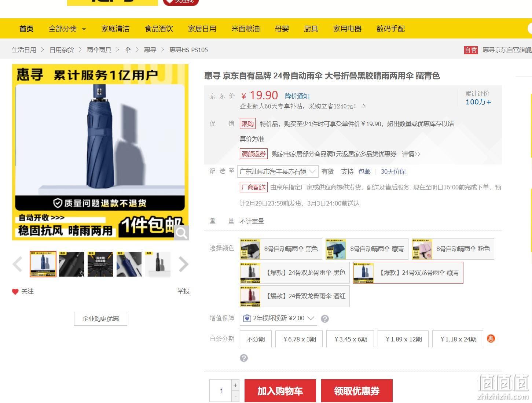This screenshot has height=403, width=532.
Task: Open 食品酒饮 category
Action: point(159,29)
